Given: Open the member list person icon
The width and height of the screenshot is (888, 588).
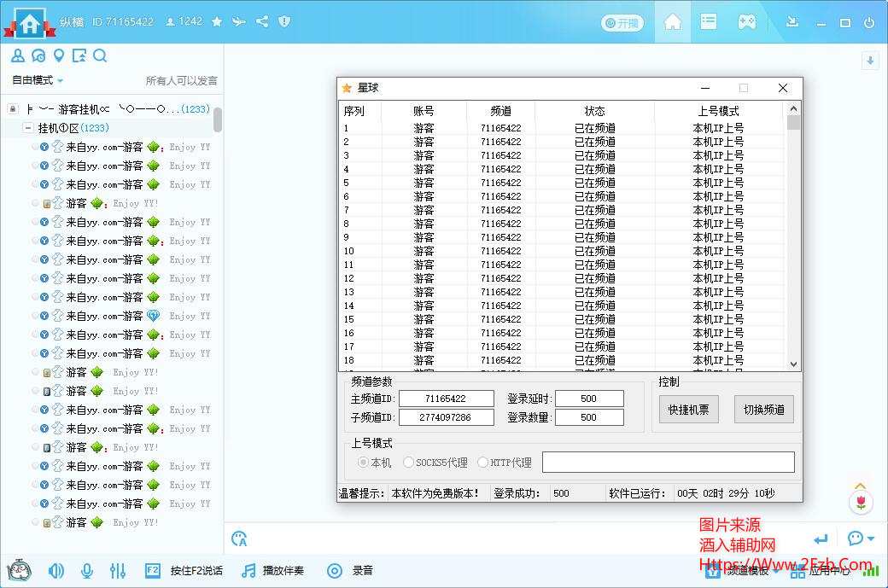Looking at the screenshot, I should [x=18, y=55].
